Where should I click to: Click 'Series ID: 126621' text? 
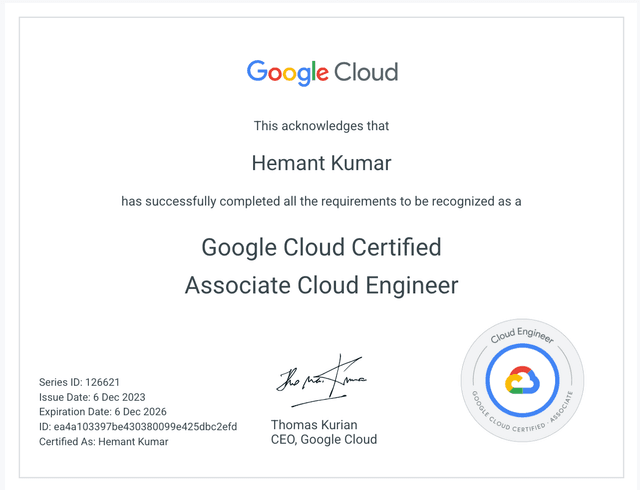pyautogui.click(x=79, y=382)
